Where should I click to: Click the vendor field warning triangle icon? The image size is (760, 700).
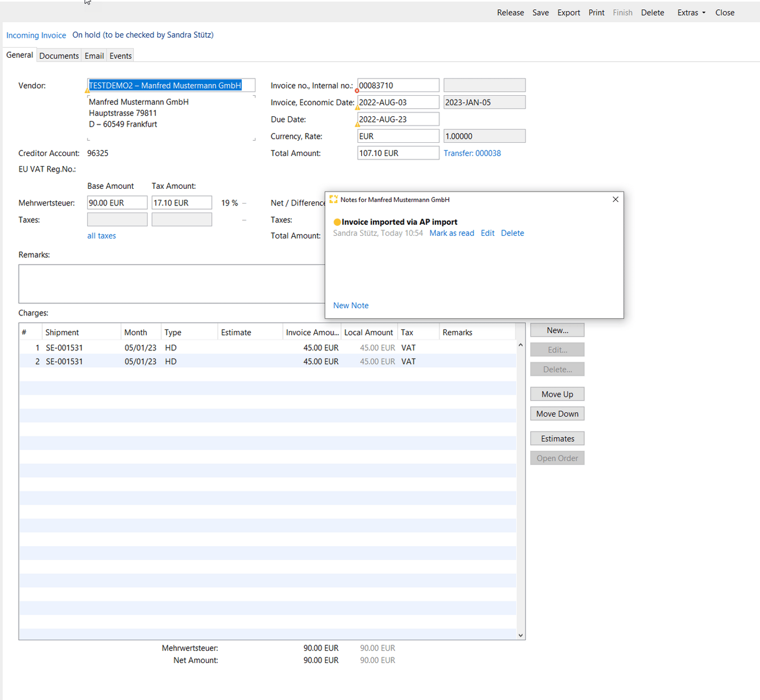87,90
